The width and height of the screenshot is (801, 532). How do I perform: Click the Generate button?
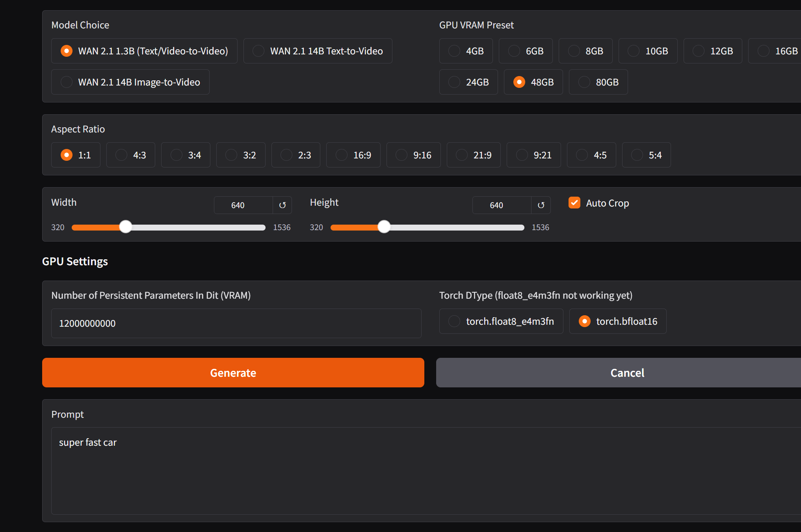click(233, 372)
